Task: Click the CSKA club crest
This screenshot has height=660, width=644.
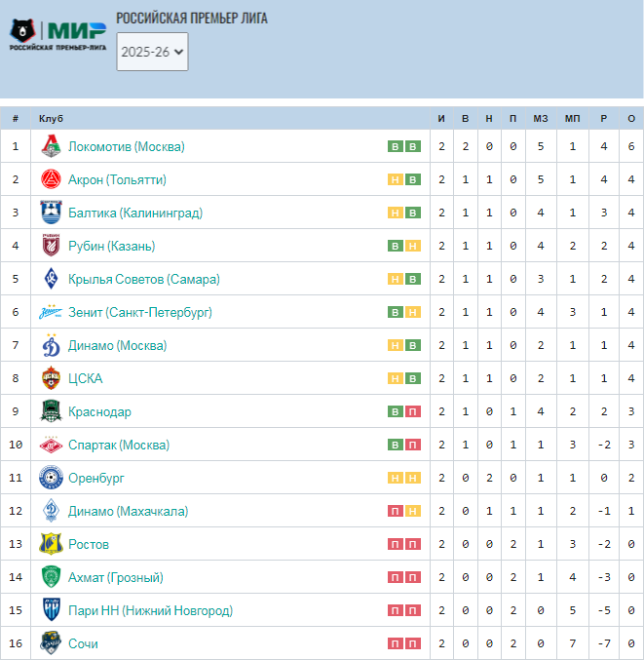Action: pyautogui.click(x=51, y=378)
